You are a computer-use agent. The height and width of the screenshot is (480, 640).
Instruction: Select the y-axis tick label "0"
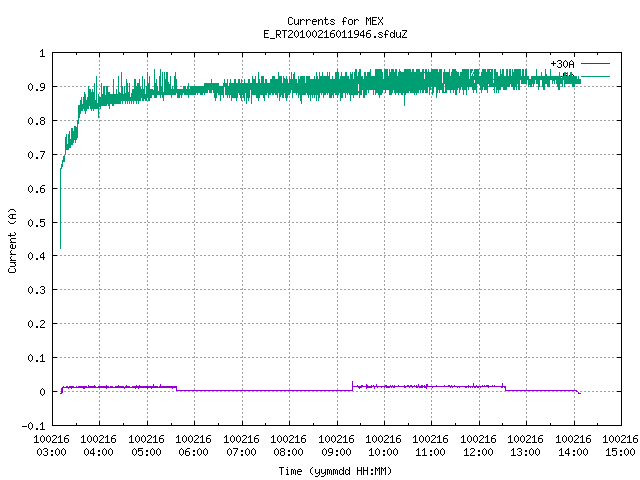[42, 392]
